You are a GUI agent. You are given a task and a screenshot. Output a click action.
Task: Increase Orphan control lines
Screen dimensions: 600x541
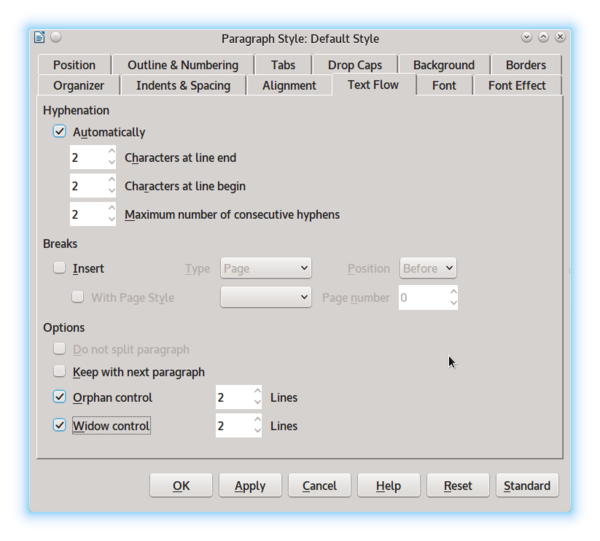(x=258, y=391)
